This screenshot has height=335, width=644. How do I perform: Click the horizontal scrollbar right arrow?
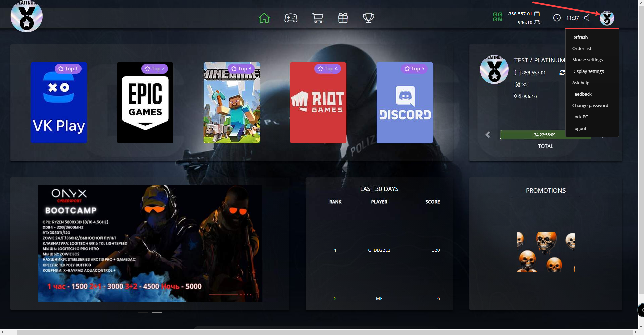click(x=635, y=332)
